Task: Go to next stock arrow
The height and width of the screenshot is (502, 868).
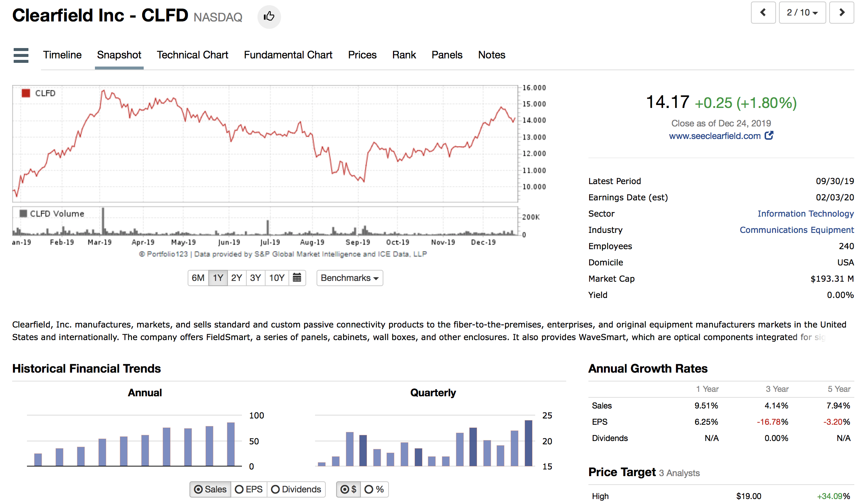Action: click(841, 13)
